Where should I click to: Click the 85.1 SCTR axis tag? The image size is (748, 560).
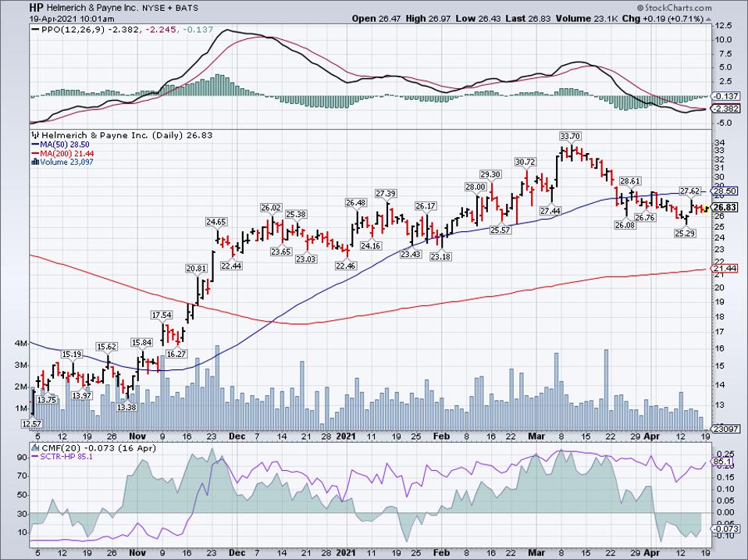[x=722, y=462]
